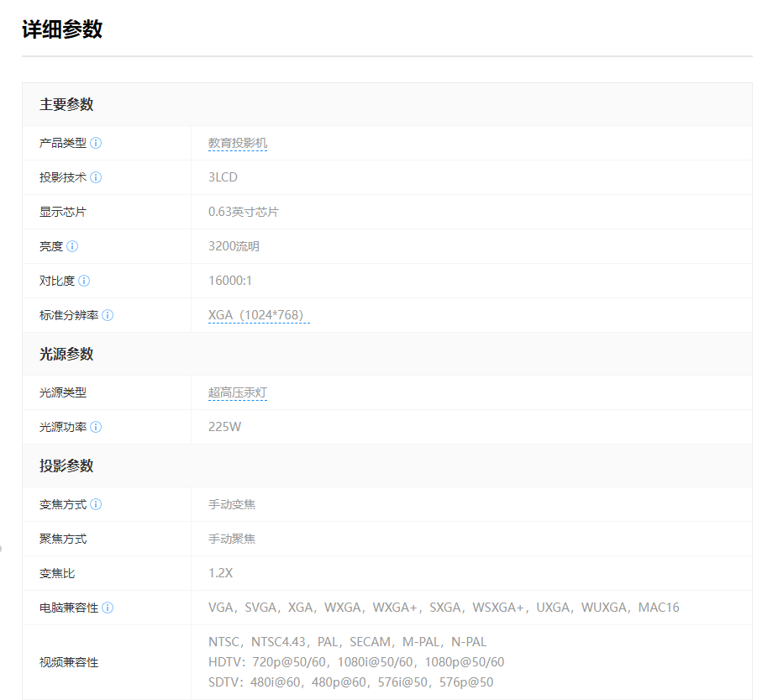The image size is (773, 700).
Task: Open the 教育投影机 product type link
Action: pos(238,143)
